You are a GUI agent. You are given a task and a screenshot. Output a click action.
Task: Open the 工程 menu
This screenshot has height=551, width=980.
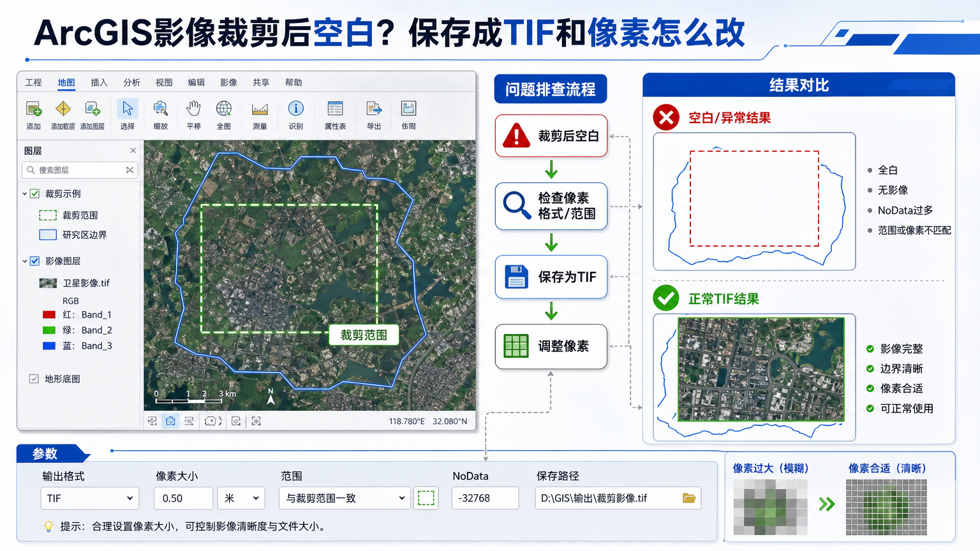33,82
